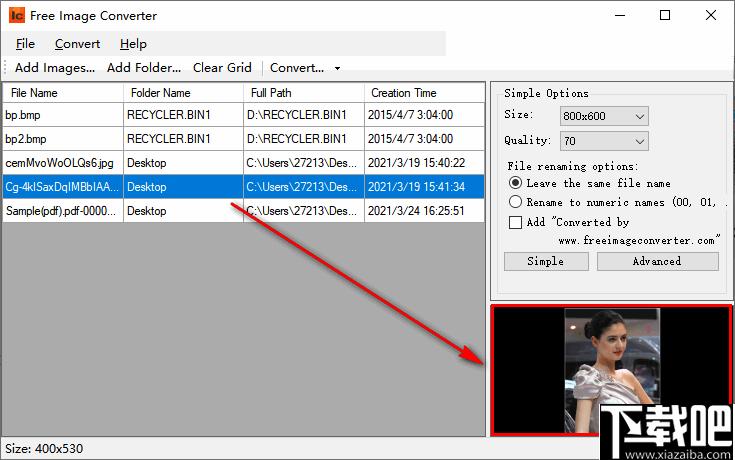Close the Free Image Converter window

pyautogui.click(x=711, y=15)
